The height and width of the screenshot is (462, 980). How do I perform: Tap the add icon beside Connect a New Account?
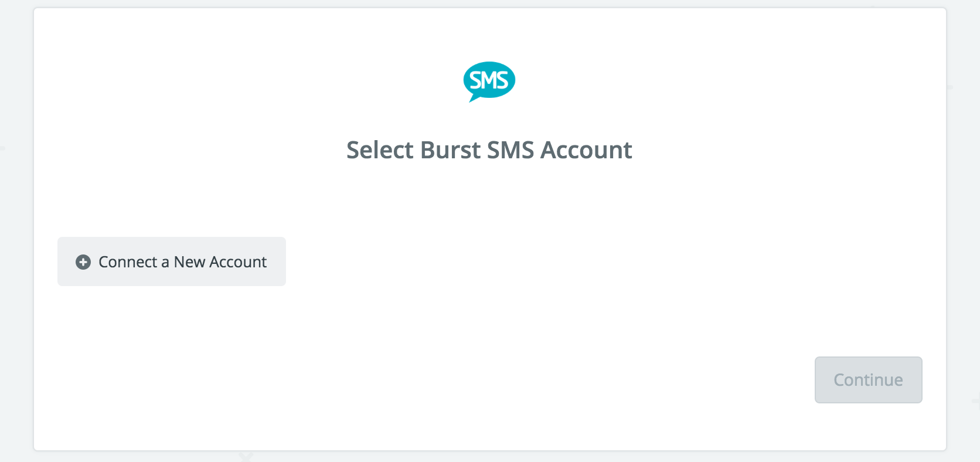(83, 262)
